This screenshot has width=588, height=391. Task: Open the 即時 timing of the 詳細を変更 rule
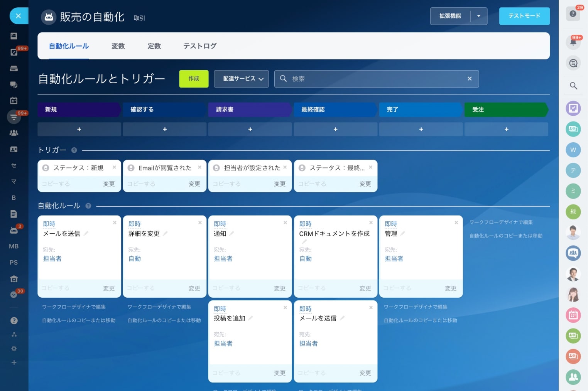point(135,224)
